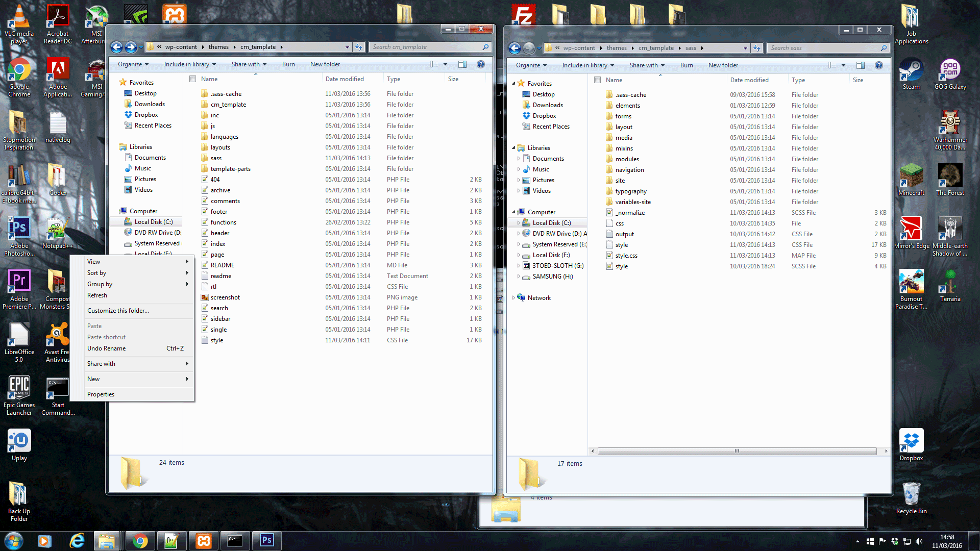
Task: Expand the 'View' submenu arrow
Action: click(x=188, y=261)
